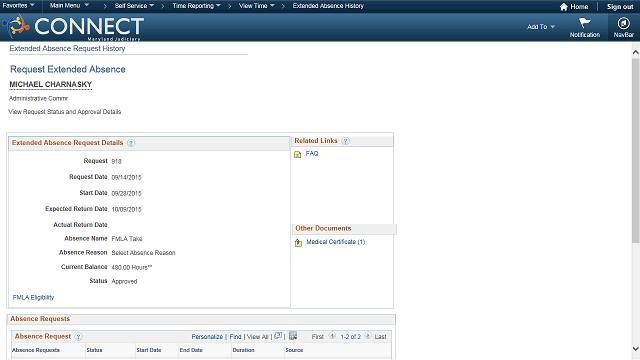Sort by Absence Requests column header
The width and height of the screenshot is (640, 360).
(36, 350)
